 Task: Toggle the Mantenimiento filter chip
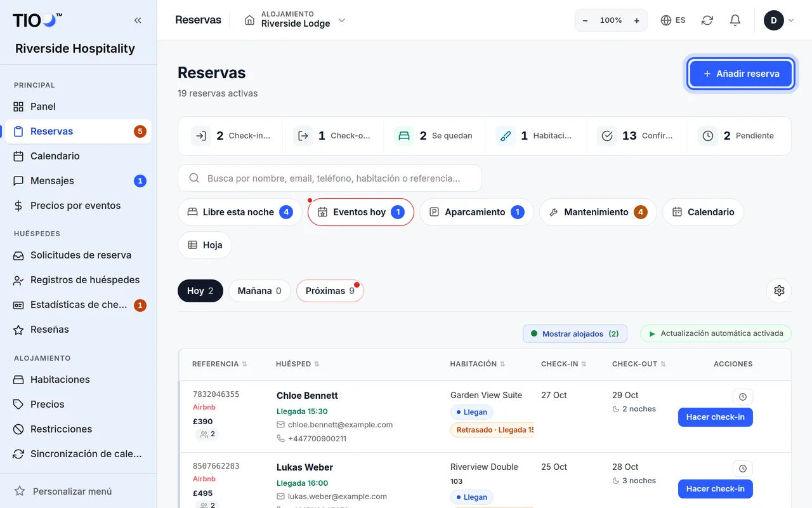click(x=598, y=212)
